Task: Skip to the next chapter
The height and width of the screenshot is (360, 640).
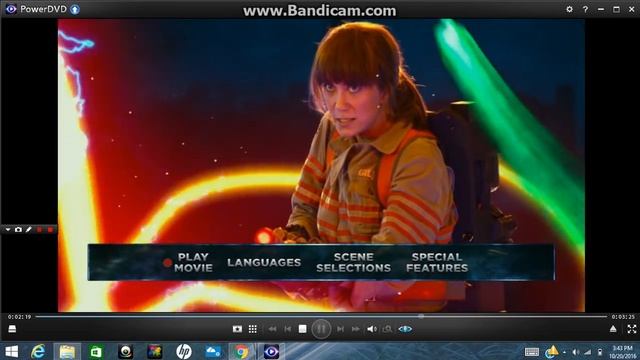Action: tap(340, 329)
